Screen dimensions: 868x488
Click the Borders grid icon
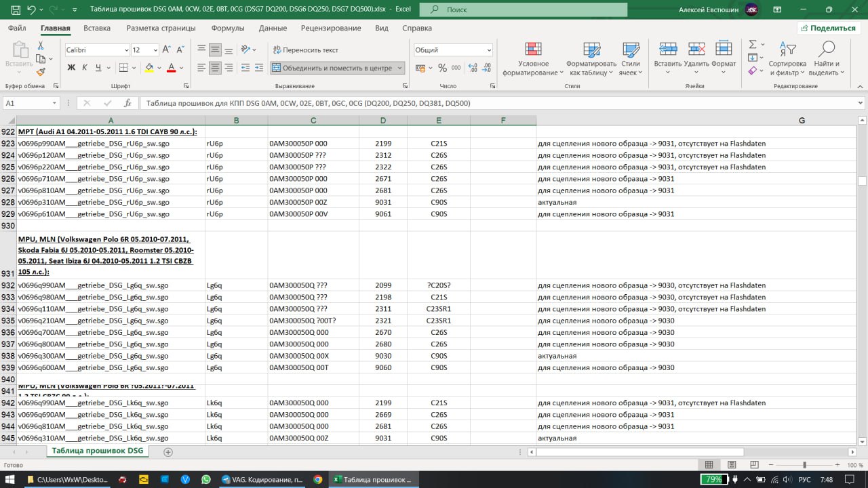tap(123, 68)
